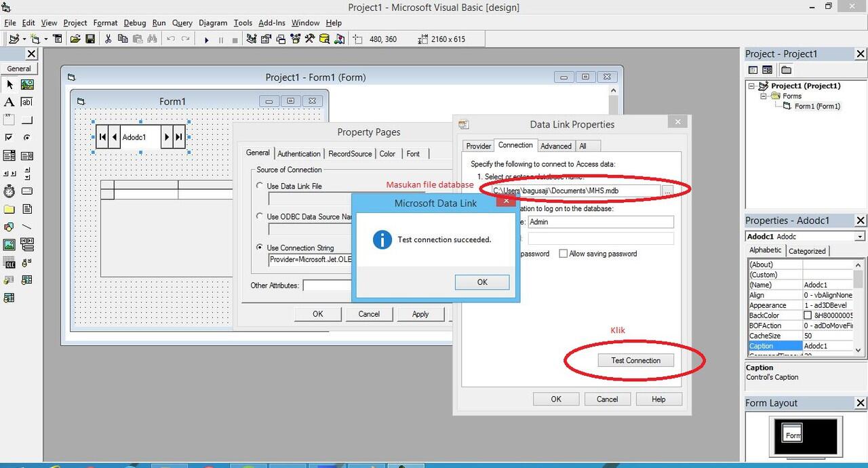Click the Adodc1 move-last record arrow
868x468 pixels.
coord(178,137)
